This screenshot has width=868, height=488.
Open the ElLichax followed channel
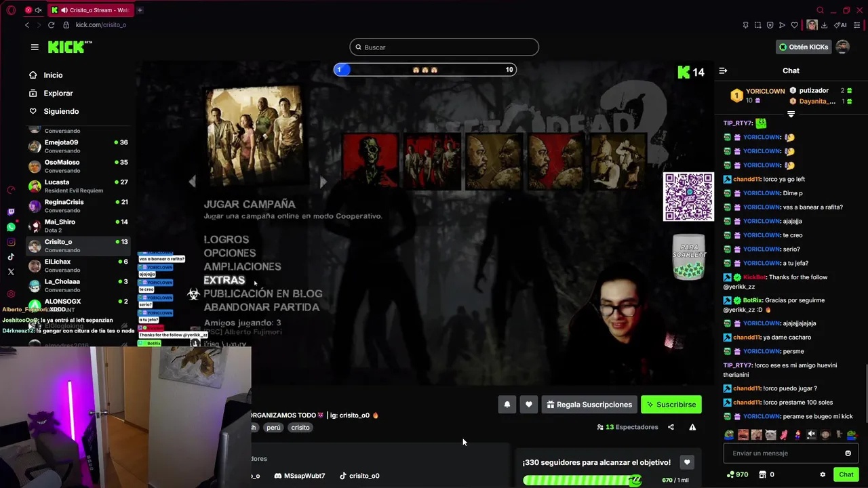(77, 266)
